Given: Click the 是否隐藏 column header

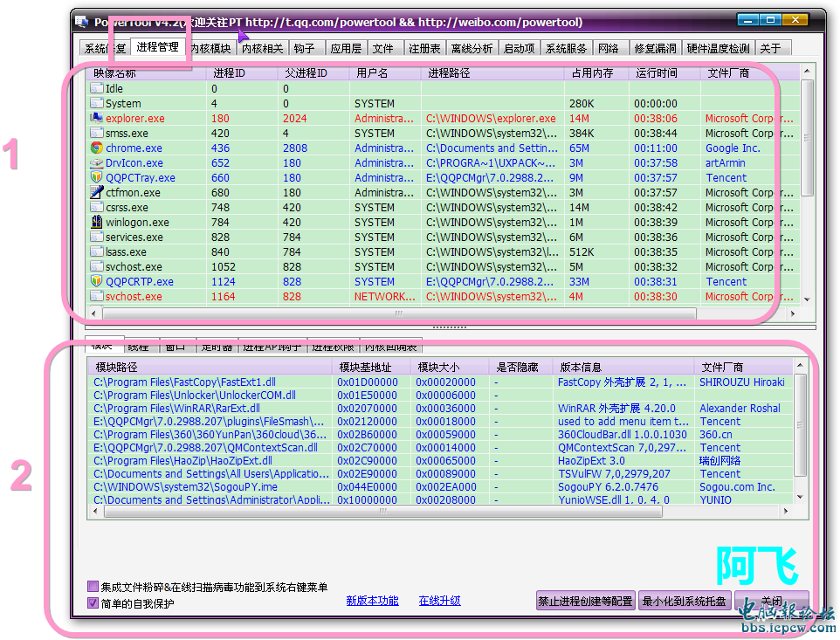Looking at the screenshot, I should pyautogui.click(x=520, y=367).
